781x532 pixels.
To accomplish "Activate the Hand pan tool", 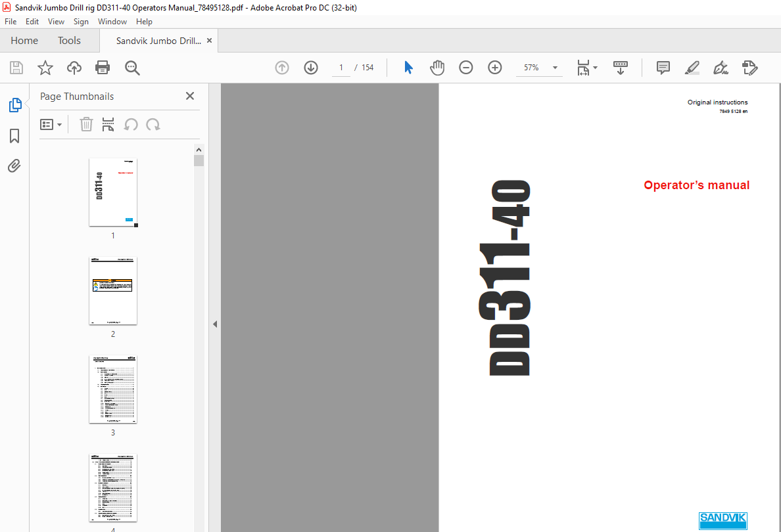I will 437,68.
